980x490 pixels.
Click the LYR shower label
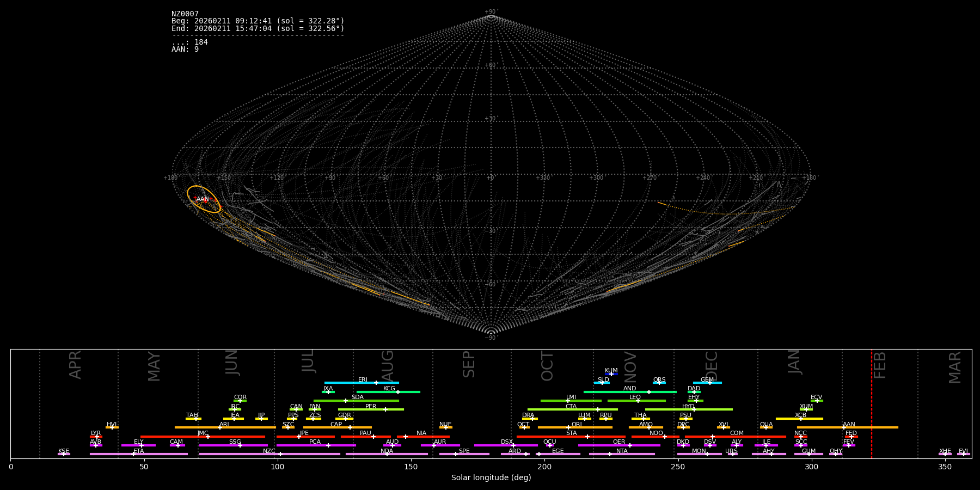96,433
